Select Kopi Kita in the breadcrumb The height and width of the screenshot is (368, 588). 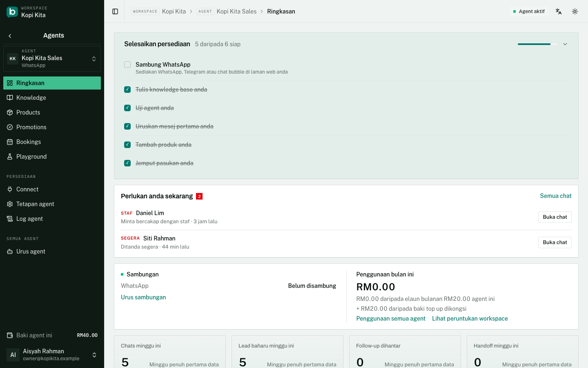(x=174, y=11)
